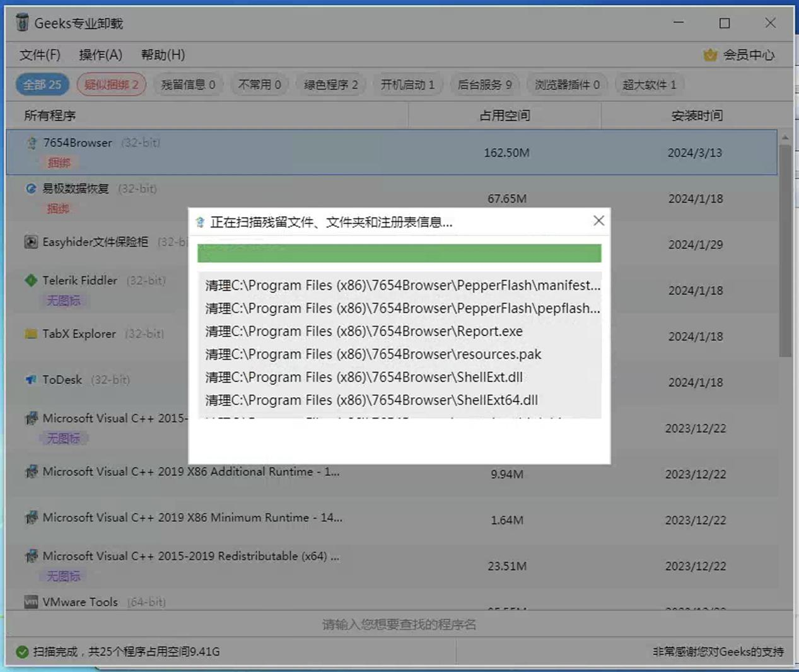Filter by 疑似捆绑 suspicious bundles

tap(111, 84)
